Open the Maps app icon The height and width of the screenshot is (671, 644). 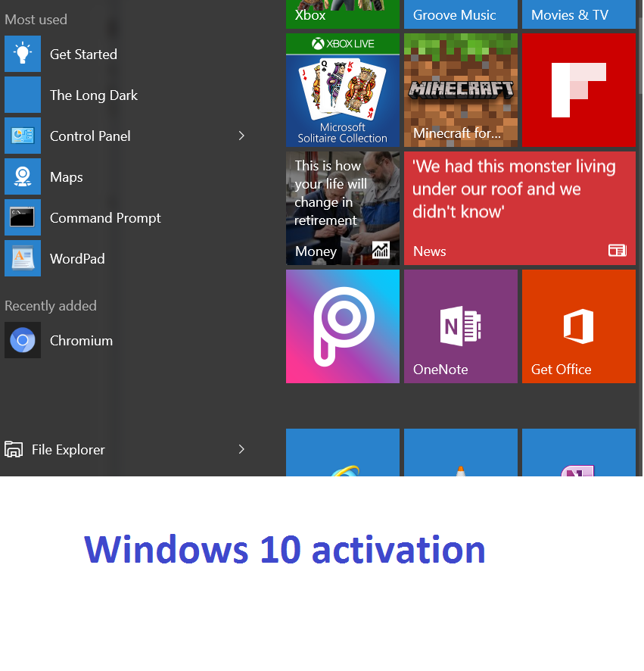coord(23,176)
